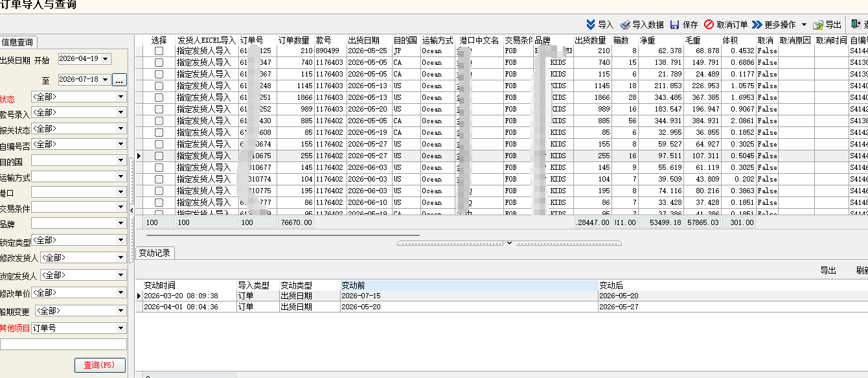868x378 pixels.
Task: Click the search text field above 查询(F5)
Action: 63,344
